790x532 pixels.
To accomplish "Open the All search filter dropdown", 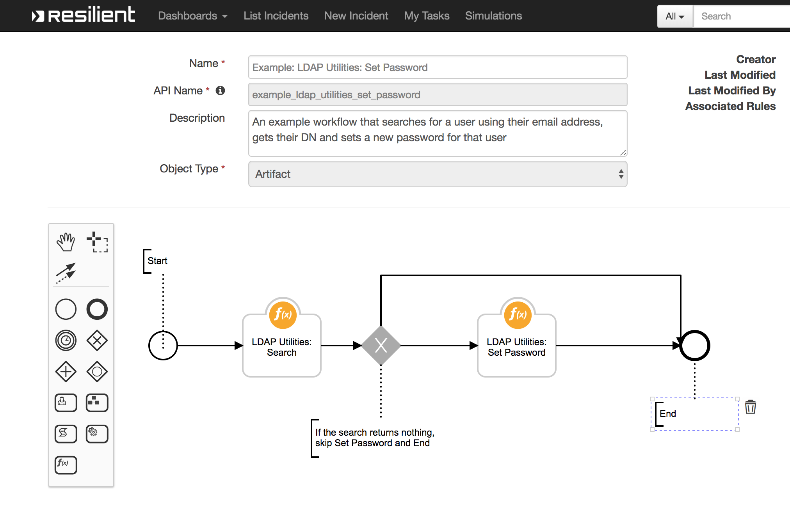I will 674,16.
